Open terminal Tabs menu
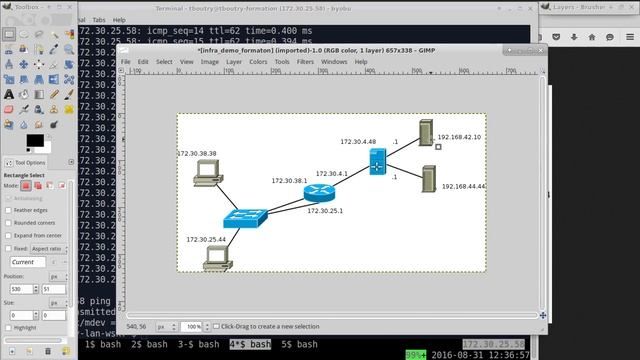The height and width of the screenshot is (360, 640). [99, 20]
